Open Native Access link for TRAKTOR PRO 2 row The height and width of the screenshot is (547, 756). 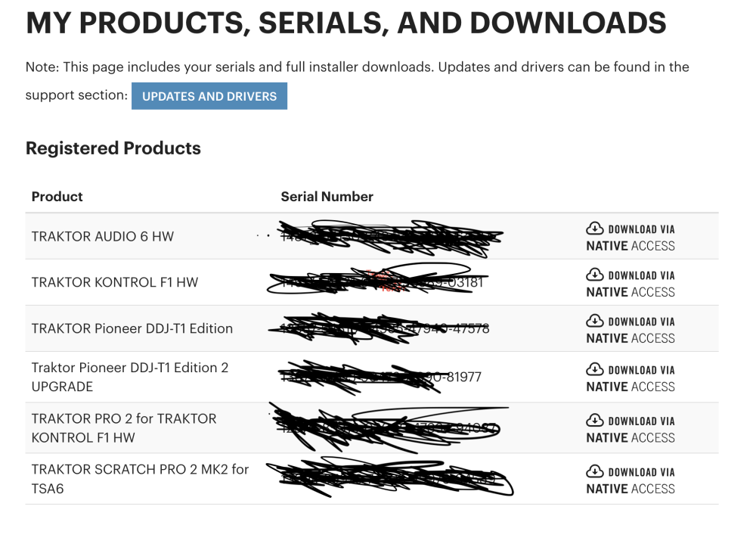[x=631, y=429]
